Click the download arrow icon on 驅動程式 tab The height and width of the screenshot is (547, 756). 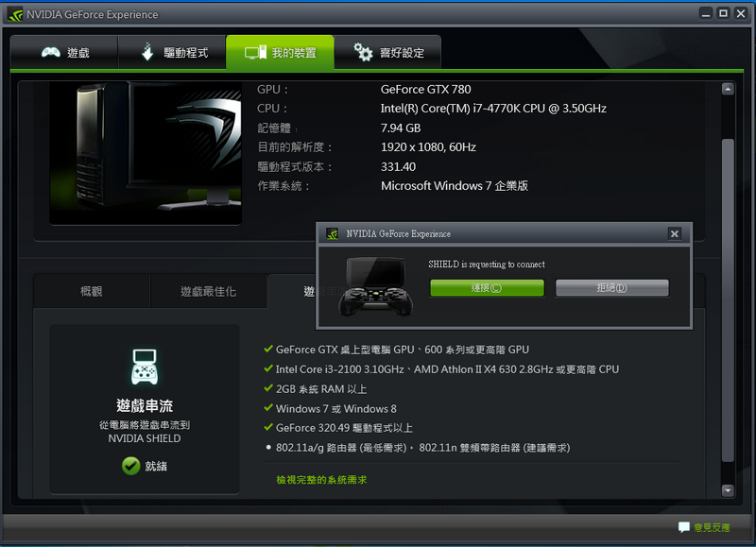(147, 53)
